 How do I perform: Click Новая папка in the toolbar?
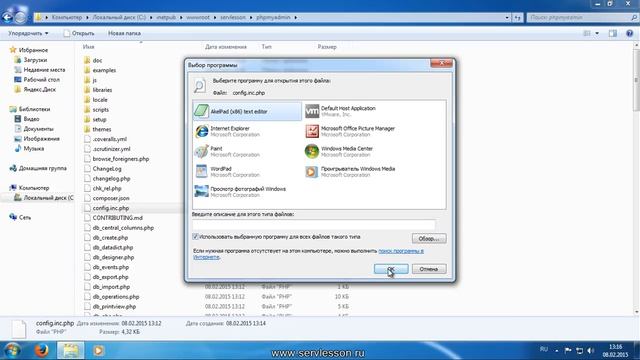coord(124,33)
